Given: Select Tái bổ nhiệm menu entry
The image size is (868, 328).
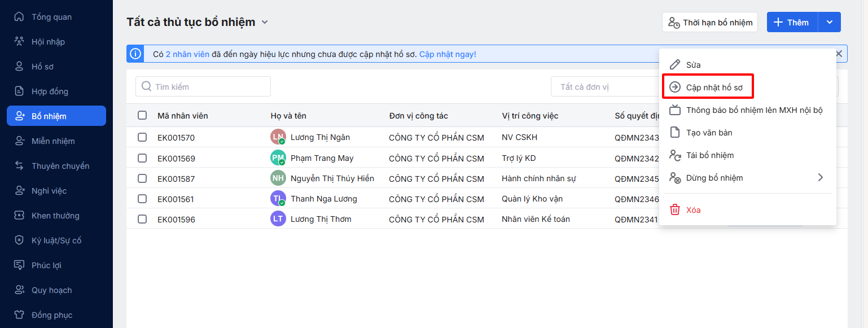Looking at the screenshot, I should [x=709, y=155].
